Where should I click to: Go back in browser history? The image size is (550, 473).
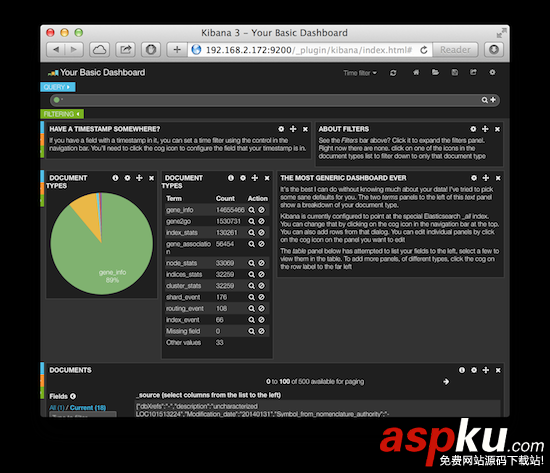click(56, 50)
